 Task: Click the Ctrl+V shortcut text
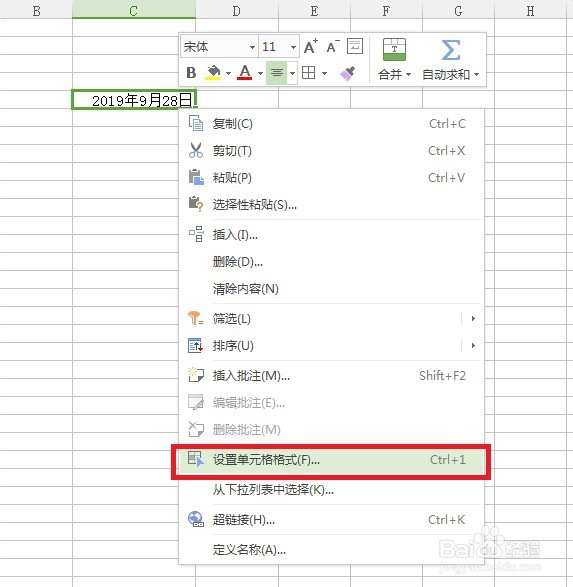[446, 177]
